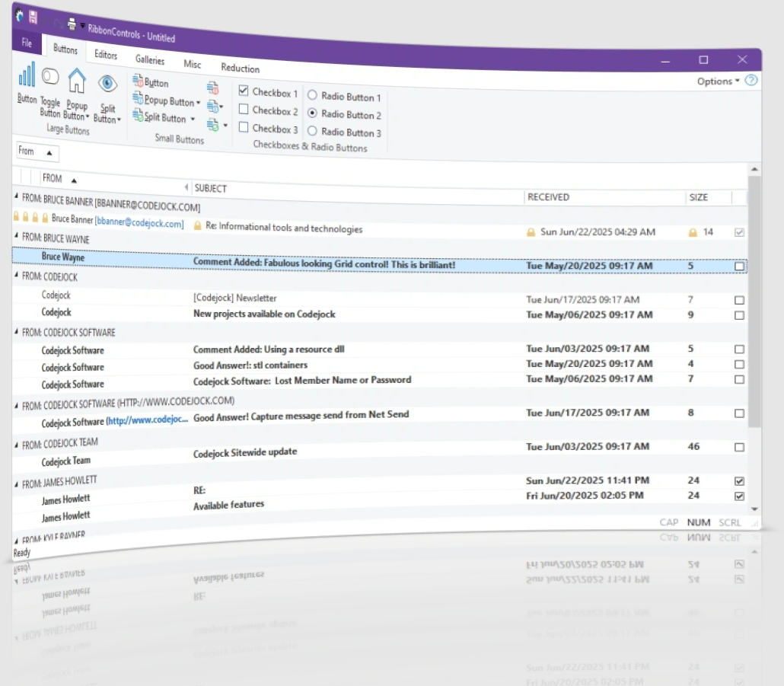Image resolution: width=784 pixels, height=686 pixels.
Task: Enable Checkbox 3
Action: (245, 129)
